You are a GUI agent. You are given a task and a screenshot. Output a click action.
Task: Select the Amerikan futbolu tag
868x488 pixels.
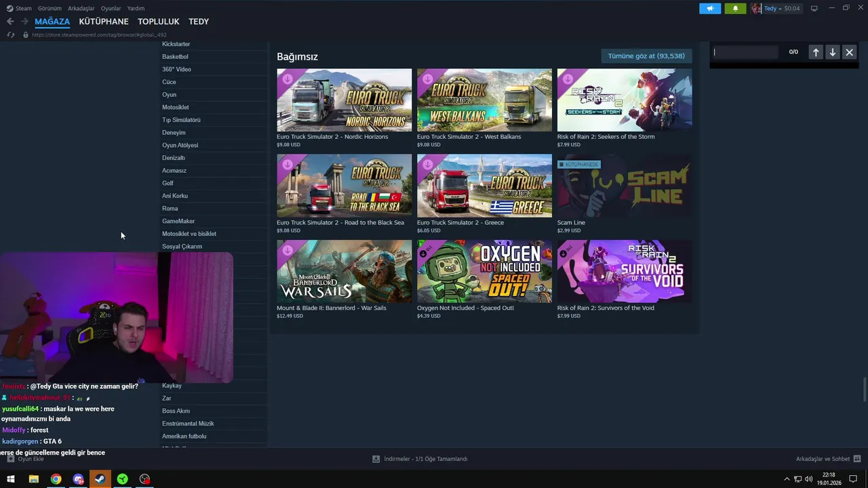184,436
